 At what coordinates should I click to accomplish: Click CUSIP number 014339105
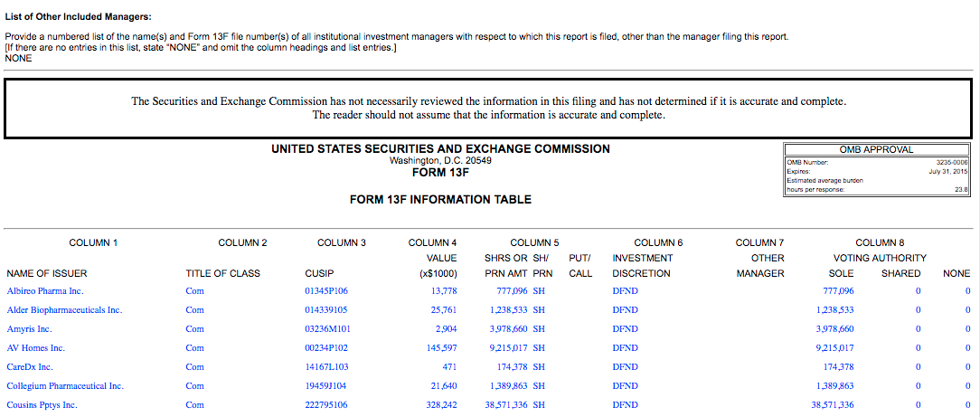point(325,310)
